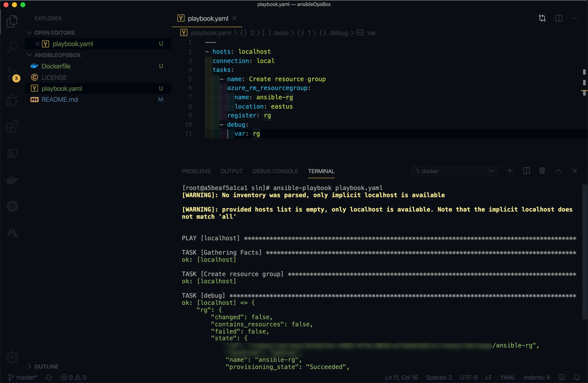Expand the Outline section
The image size is (588, 383).
(46, 367)
